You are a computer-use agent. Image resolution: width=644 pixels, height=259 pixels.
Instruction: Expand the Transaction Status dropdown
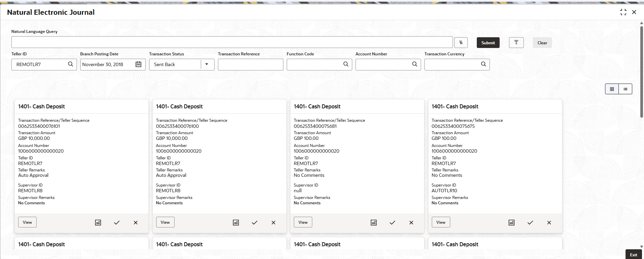207,64
